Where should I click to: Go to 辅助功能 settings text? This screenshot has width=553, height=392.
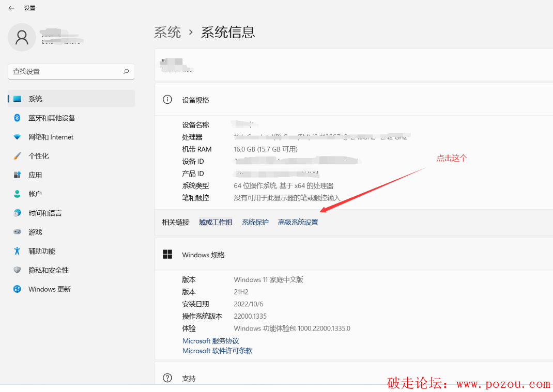pyautogui.click(x=42, y=251)
